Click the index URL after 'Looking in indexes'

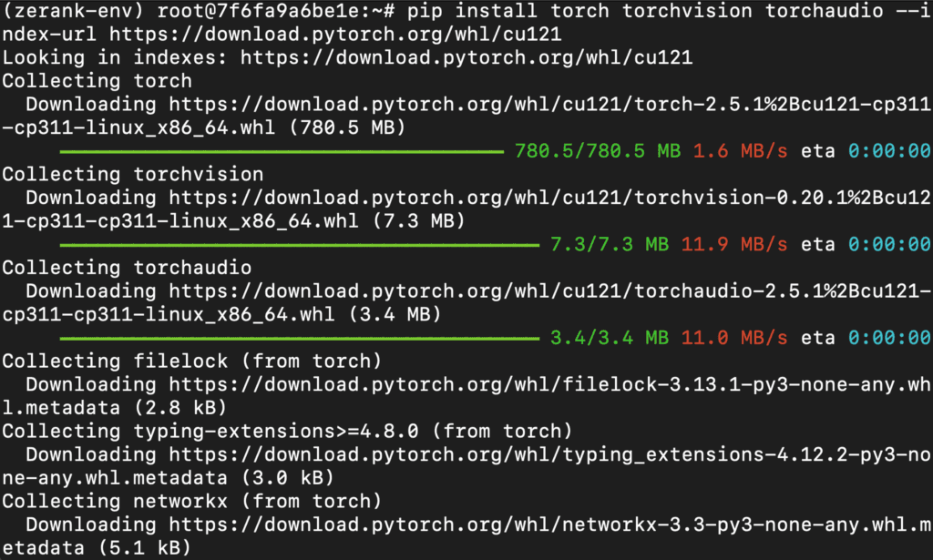466,57
